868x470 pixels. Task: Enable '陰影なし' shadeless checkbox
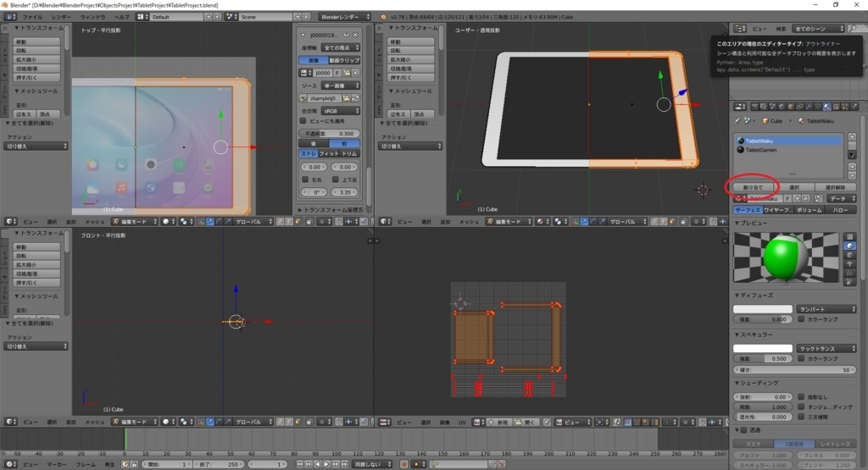(801, 396)
